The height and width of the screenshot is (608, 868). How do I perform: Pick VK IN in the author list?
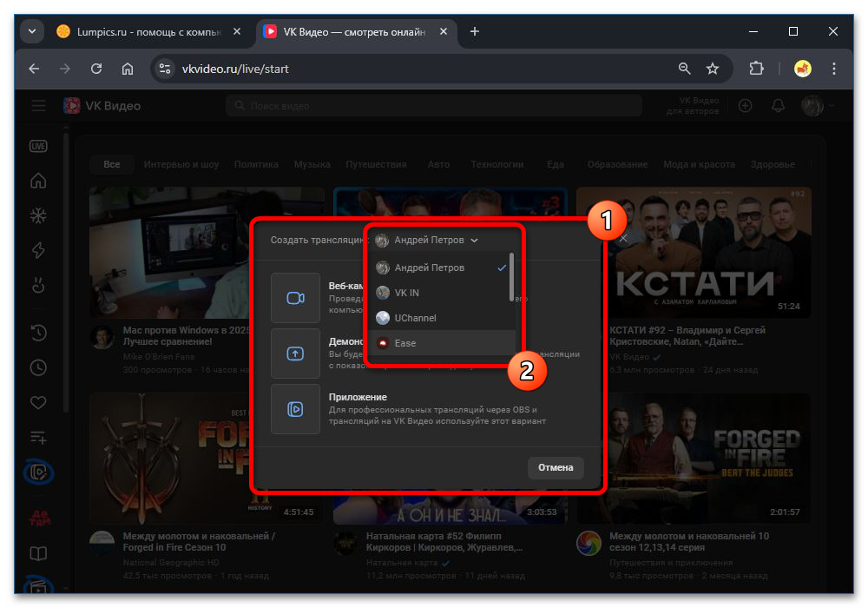tap(441, 293)
